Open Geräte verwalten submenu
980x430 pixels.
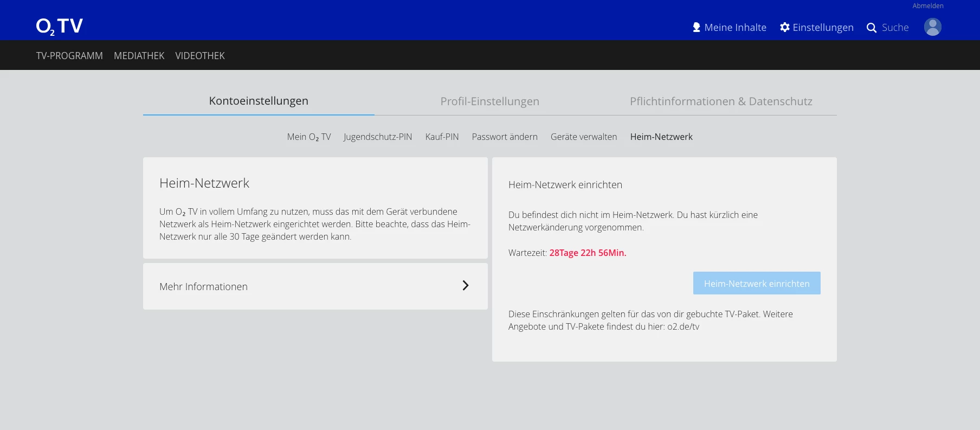click(584, 137)
